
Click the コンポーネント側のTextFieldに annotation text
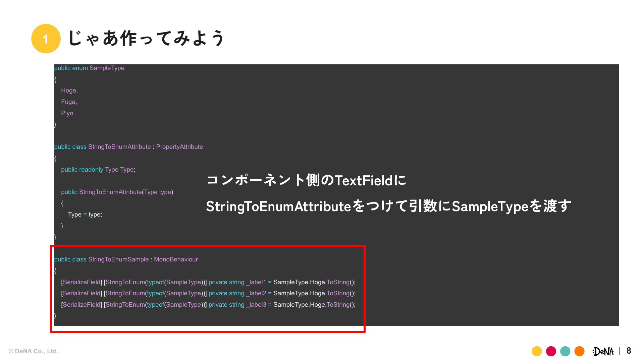[306, 180]
